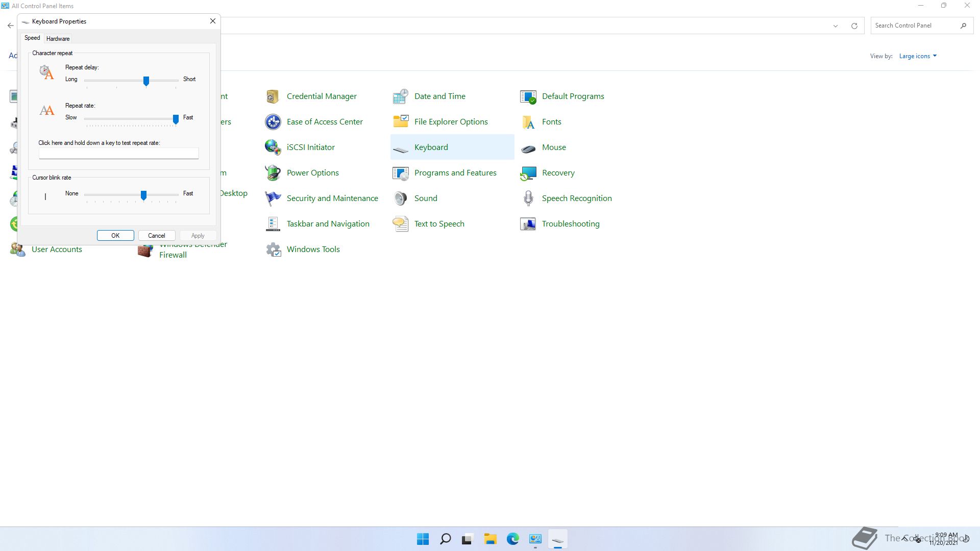Screen dimensions: 980x551
Task: Click the Repeat rate slider thumb
Action: (176, 119)
